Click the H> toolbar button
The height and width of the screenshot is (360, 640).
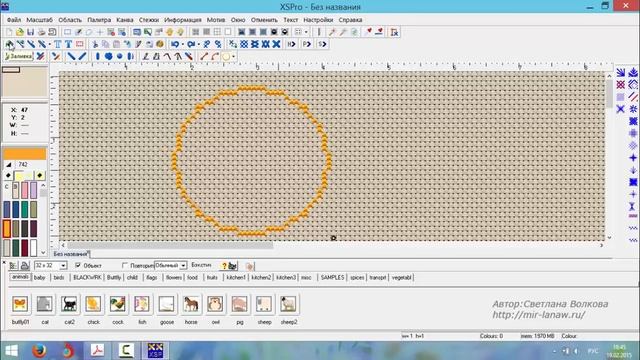[x=291, y=44]
